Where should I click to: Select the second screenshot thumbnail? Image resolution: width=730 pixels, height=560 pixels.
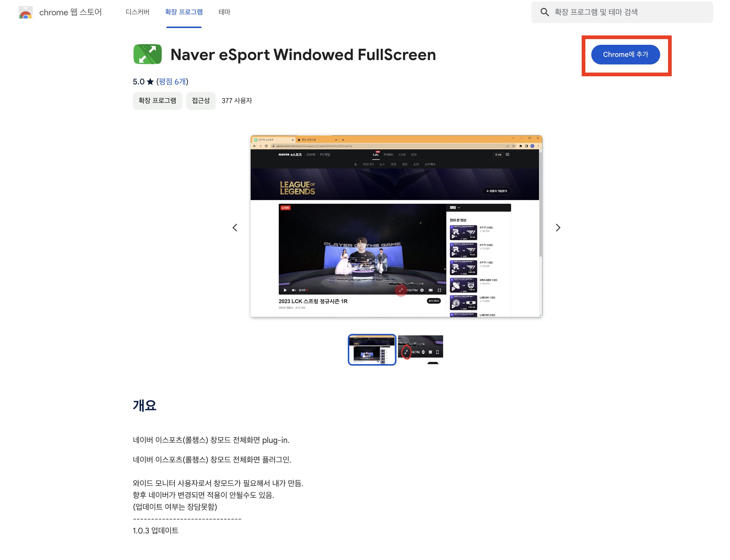(420, 349)
